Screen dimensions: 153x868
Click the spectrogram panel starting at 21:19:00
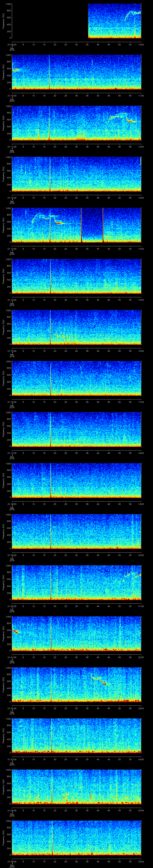coord(77,531)
